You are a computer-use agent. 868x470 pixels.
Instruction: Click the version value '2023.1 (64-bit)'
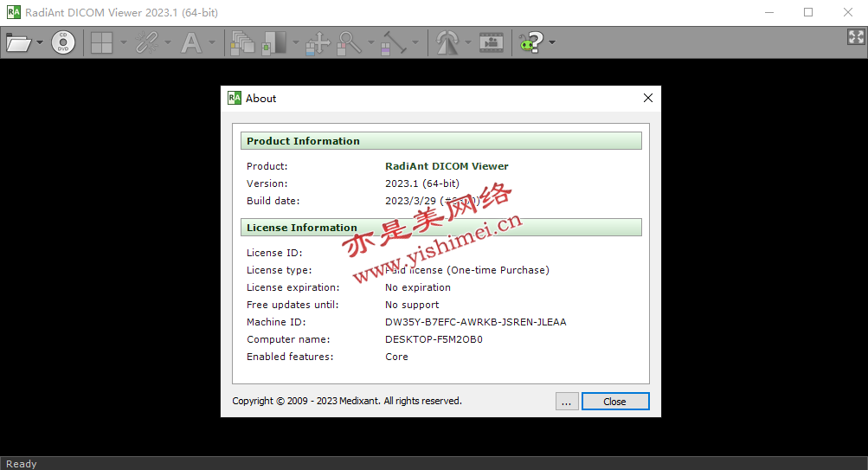click(422, 183)
